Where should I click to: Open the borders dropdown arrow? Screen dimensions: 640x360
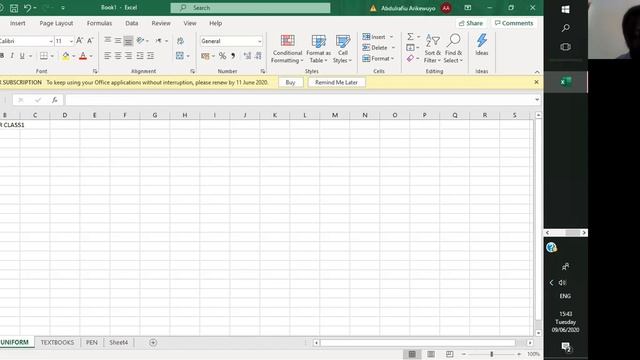tap(52, 56)
